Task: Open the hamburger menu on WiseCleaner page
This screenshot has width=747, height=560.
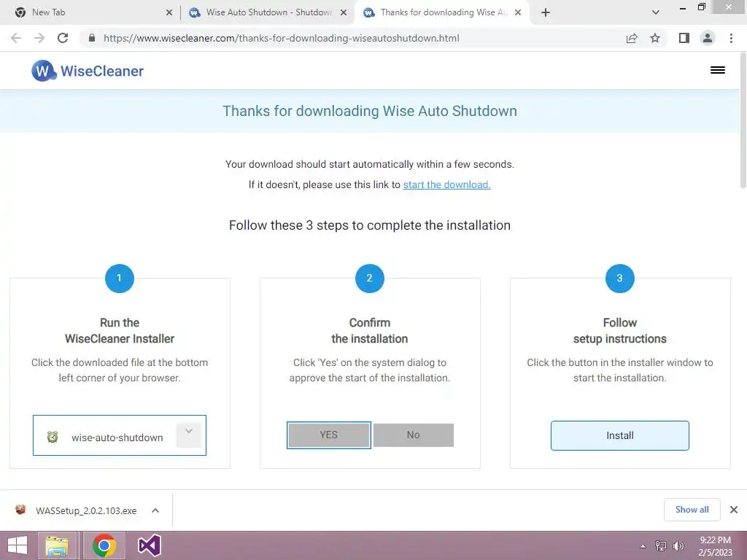Action: [718, 70]
